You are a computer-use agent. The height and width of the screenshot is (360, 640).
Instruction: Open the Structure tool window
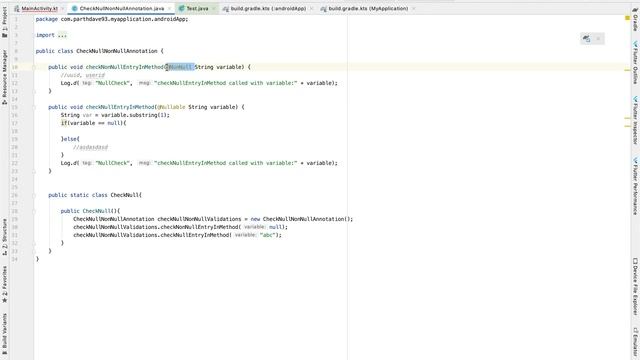tap(4, 237)
